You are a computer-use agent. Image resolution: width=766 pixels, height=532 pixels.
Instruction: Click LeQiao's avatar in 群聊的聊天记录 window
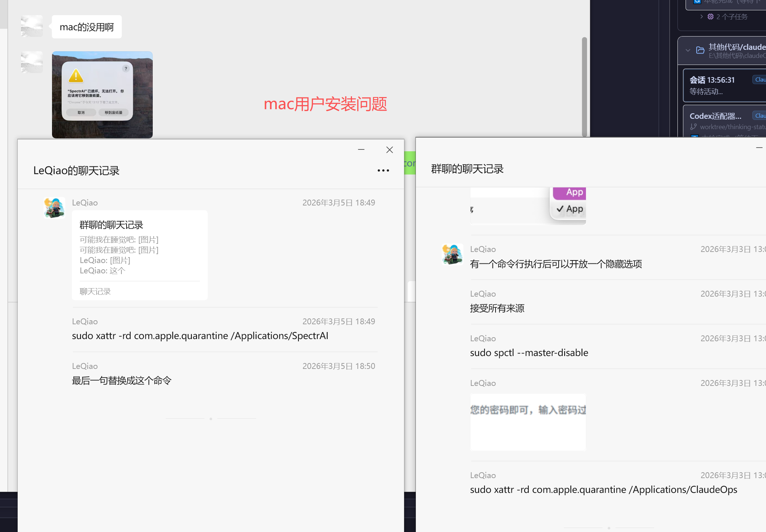click(452, 254)
